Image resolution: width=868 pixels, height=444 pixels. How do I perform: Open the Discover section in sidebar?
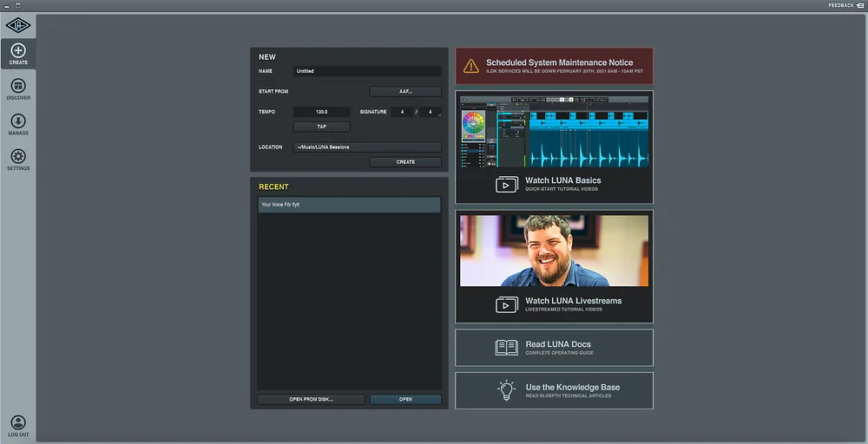pos(18,89)
